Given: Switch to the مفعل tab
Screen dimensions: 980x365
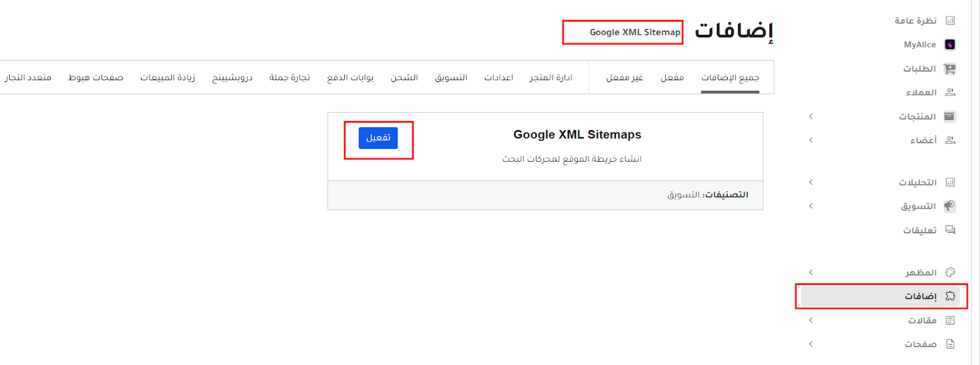Looking at the screenshot, I should click(672, 78).
